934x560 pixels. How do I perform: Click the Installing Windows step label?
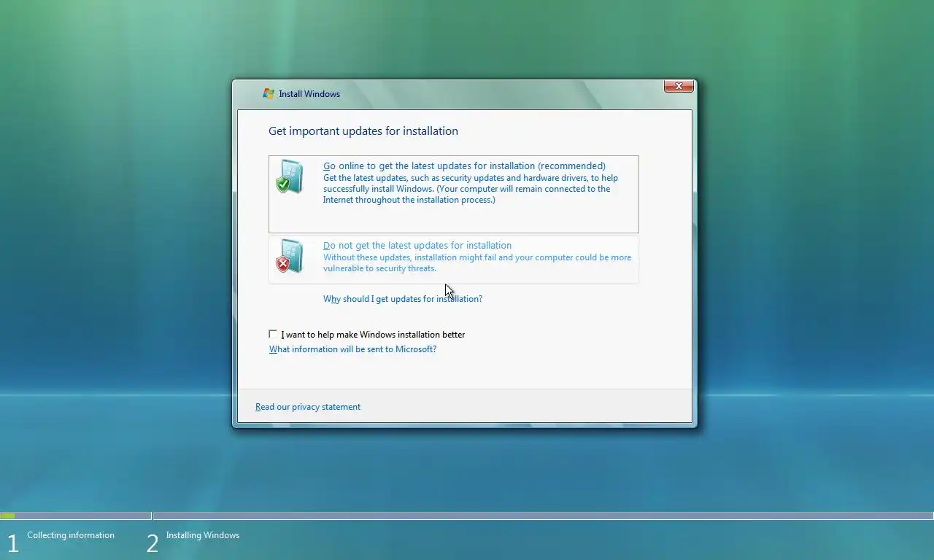203,535
